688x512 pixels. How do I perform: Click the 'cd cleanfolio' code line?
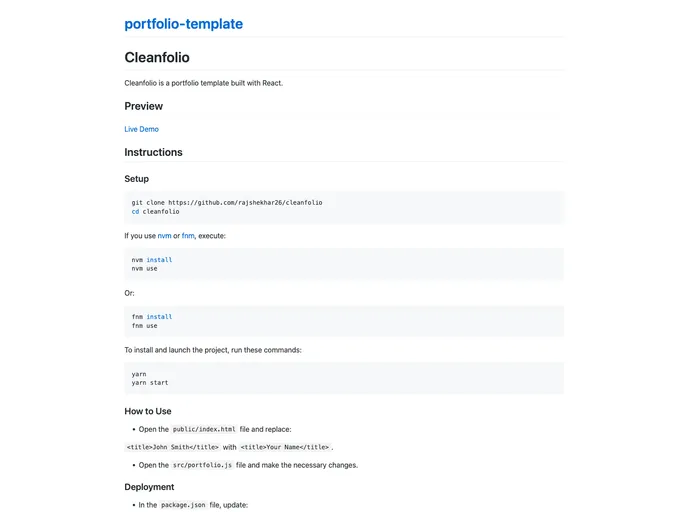tap(155, 212)
